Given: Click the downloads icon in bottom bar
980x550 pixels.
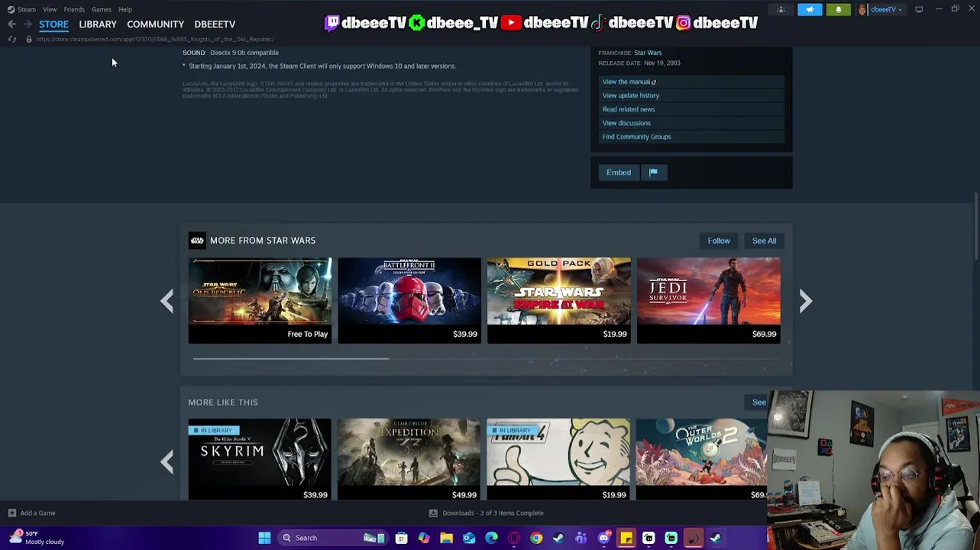Looking at the screenshot, I should pyautogui.click(x=433, y=513).
